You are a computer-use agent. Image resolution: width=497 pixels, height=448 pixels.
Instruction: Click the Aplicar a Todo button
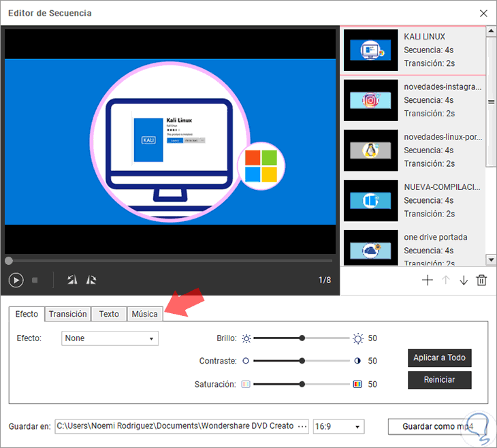click(x=440, y=358)
